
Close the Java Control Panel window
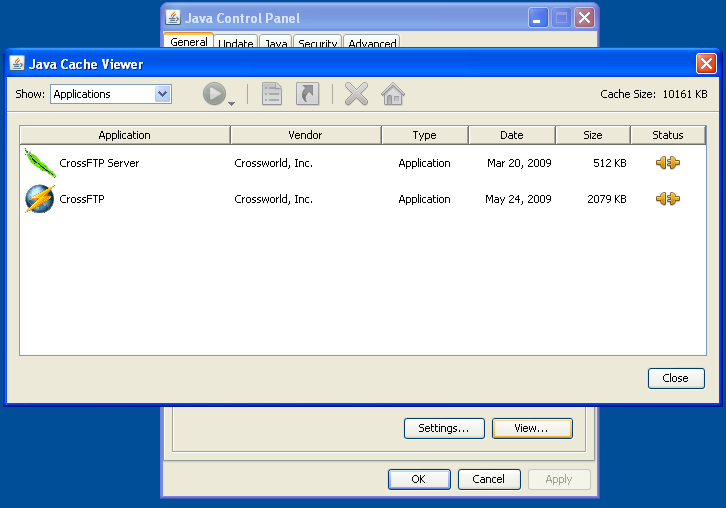click(x=584, y=18)
